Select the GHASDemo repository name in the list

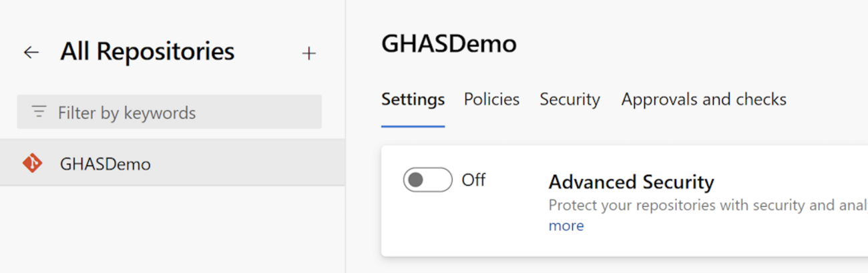click(105, 164)
